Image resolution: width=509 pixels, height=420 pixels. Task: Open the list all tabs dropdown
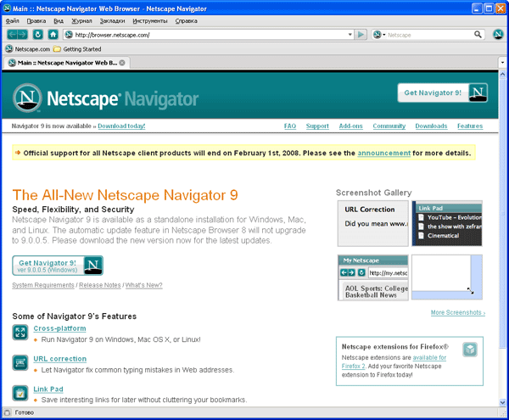502,62
